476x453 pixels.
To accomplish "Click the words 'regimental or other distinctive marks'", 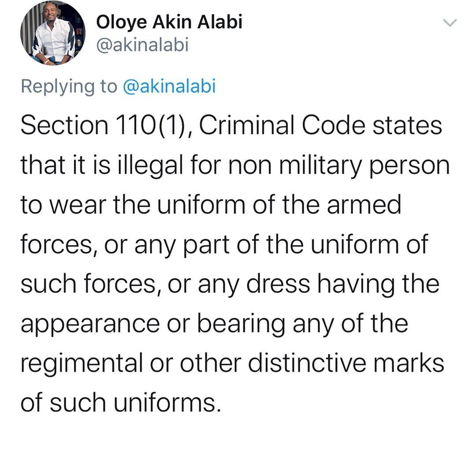I will [232, 363].
